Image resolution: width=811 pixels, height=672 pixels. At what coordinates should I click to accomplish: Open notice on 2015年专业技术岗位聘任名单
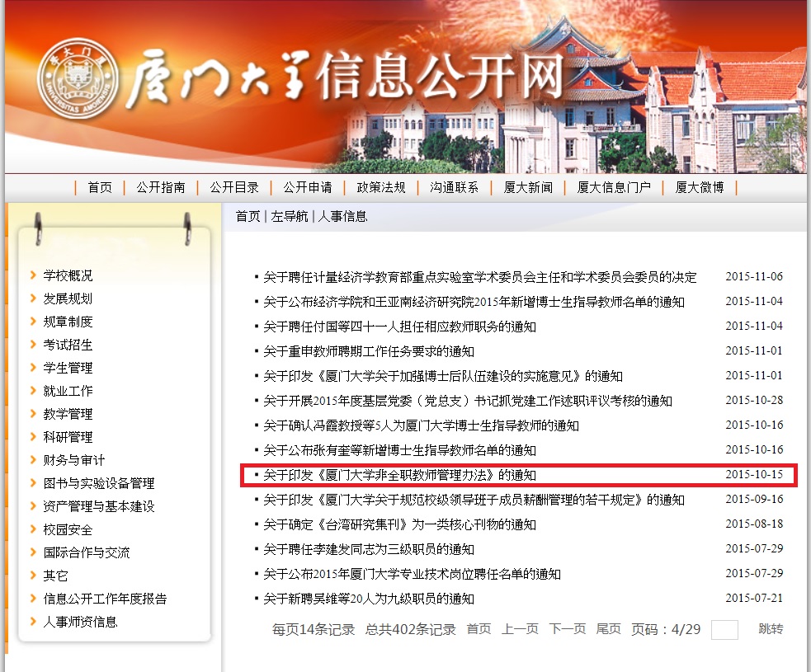[412, 575]
